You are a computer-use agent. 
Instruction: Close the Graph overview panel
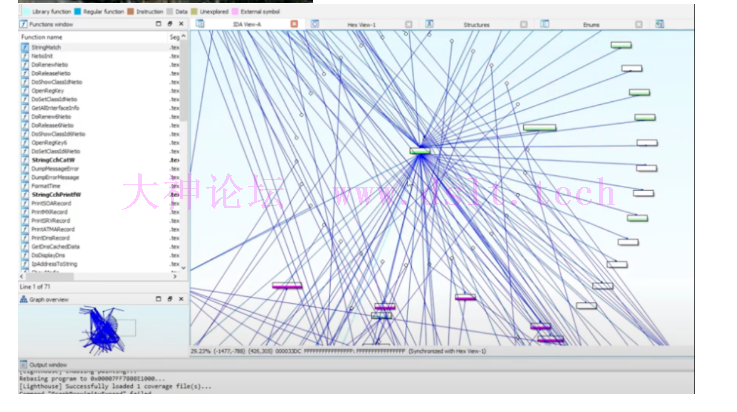click(x=181, y=299)
